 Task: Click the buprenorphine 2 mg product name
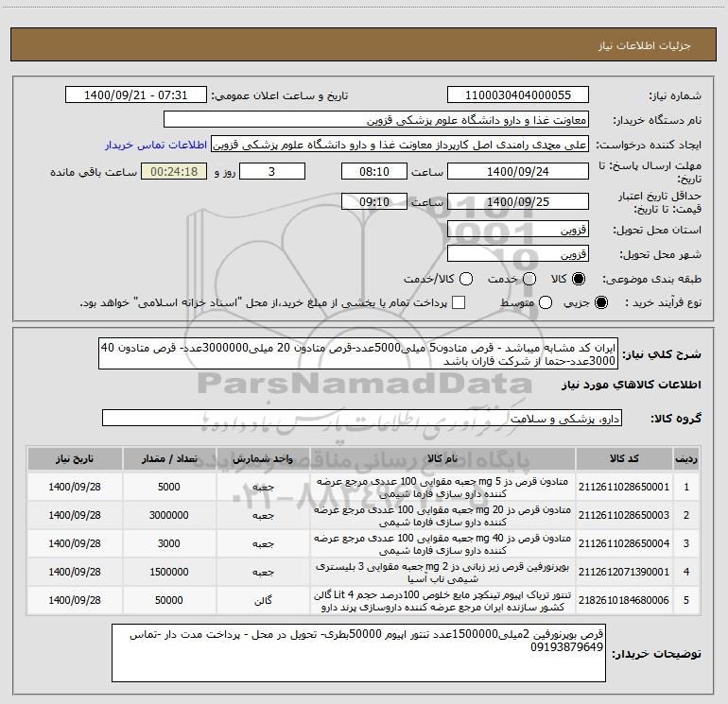coord(442,573)
